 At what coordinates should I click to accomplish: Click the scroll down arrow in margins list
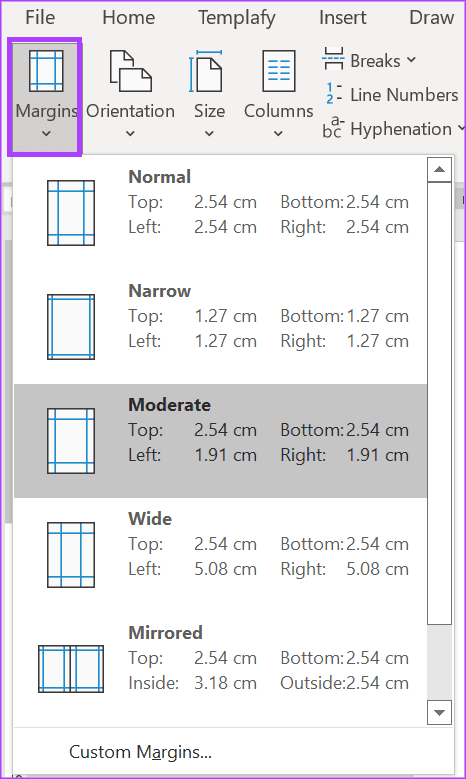point(439,712)
